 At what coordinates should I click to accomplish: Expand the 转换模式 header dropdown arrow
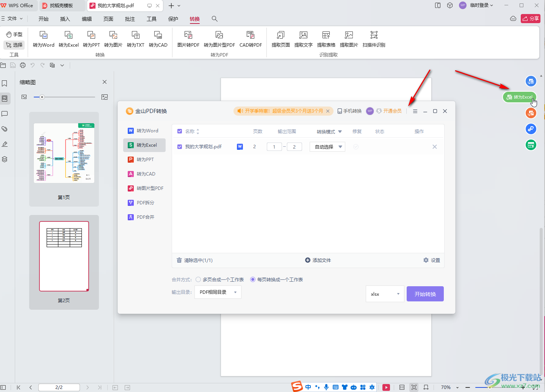click(340, 132)
